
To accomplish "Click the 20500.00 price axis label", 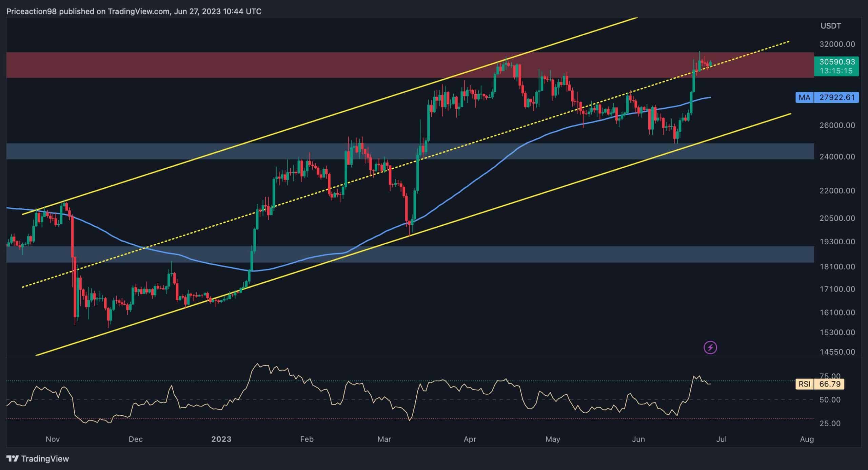I will point(837,218).
